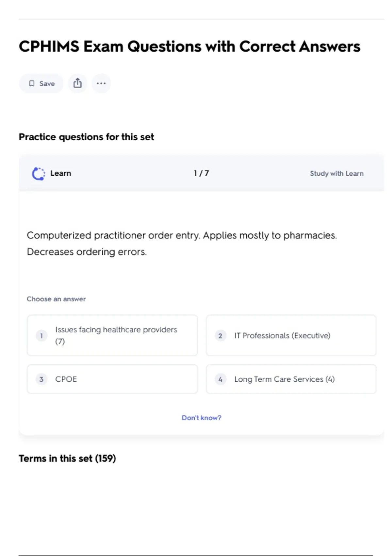Click the Learn mode circular logo icon
392x556 pixels.
click(x=39, y=174)
